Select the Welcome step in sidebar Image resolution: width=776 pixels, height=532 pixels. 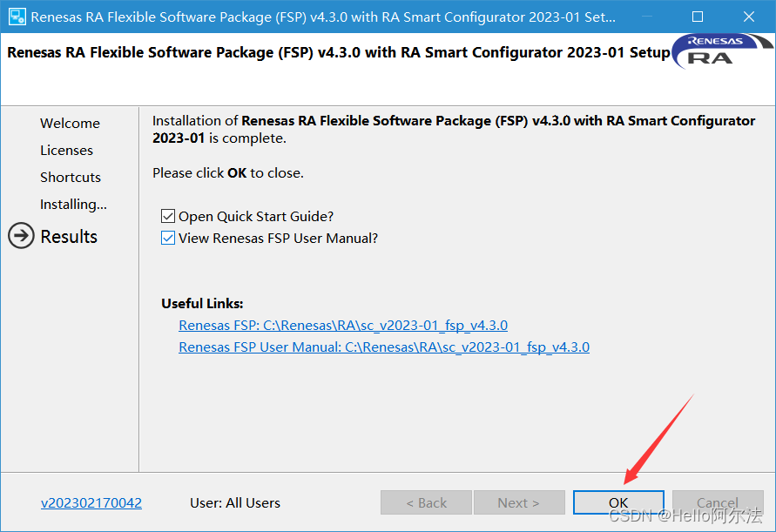70,123
